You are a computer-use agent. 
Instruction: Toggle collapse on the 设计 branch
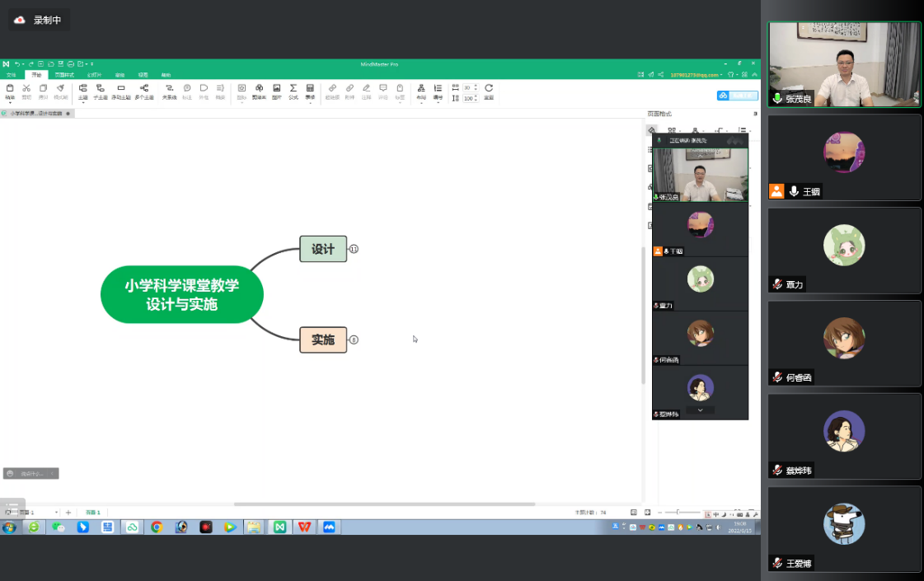(x=354, y=249)
